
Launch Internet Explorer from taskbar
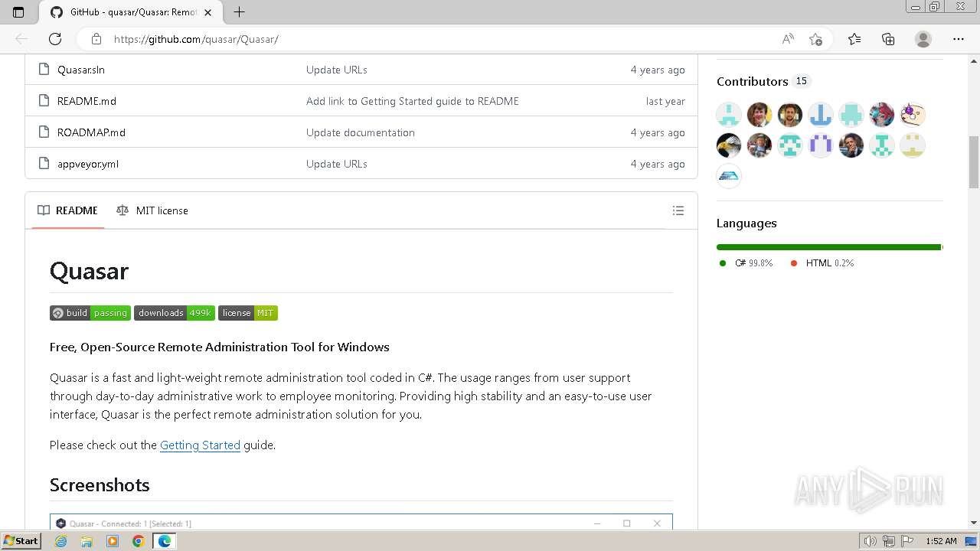click(x=61, y=541)
